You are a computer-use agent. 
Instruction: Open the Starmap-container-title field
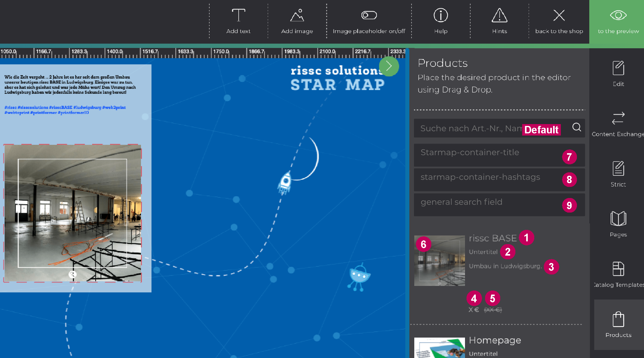(488, 155)
